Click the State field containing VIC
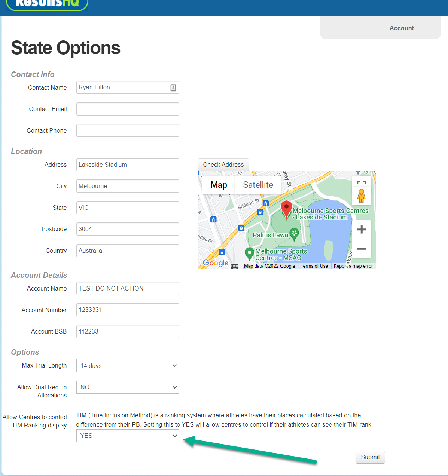The width and height of the screenshot is (448, 476). pyautogui.click(x=128, y=208)
